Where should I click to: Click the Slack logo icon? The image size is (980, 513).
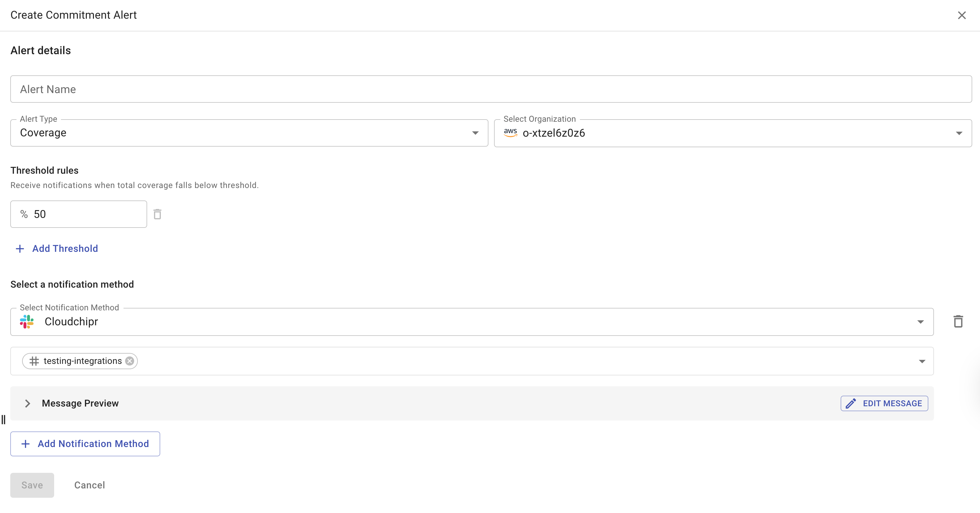(27, 322)
